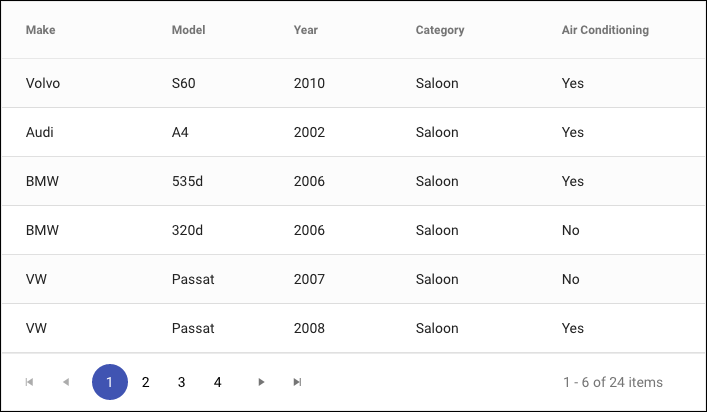Sort by Make column header
This screenshot has width=707, height=412.
41,30
